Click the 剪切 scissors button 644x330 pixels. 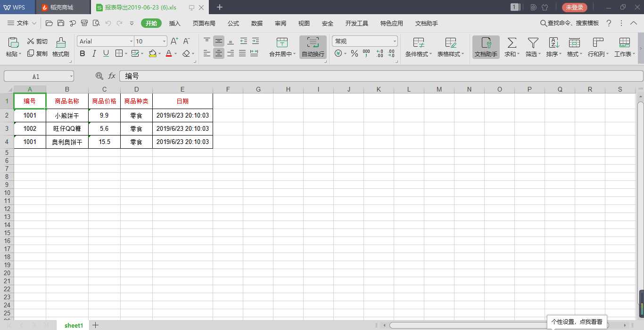coord(37,42)
